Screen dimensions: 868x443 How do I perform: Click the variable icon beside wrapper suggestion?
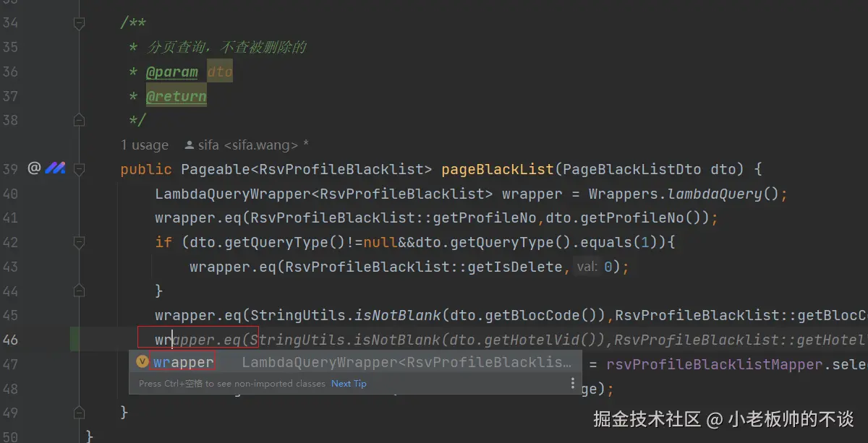[x=142, y=361]
